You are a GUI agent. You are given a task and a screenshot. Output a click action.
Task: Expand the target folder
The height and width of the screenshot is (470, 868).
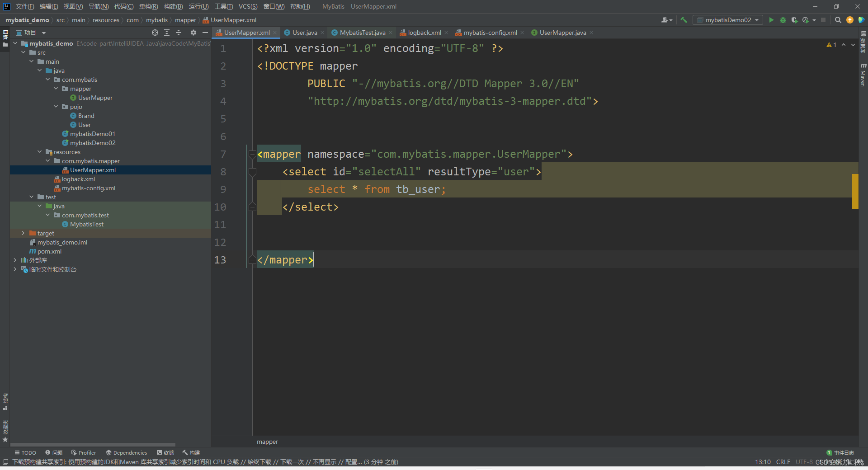[x=23, y=233]
